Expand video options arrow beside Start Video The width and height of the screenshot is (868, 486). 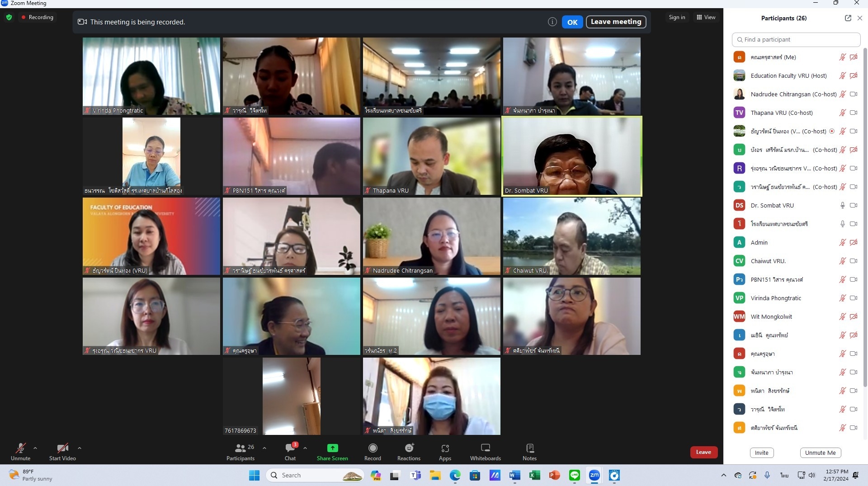click(80, 448)
